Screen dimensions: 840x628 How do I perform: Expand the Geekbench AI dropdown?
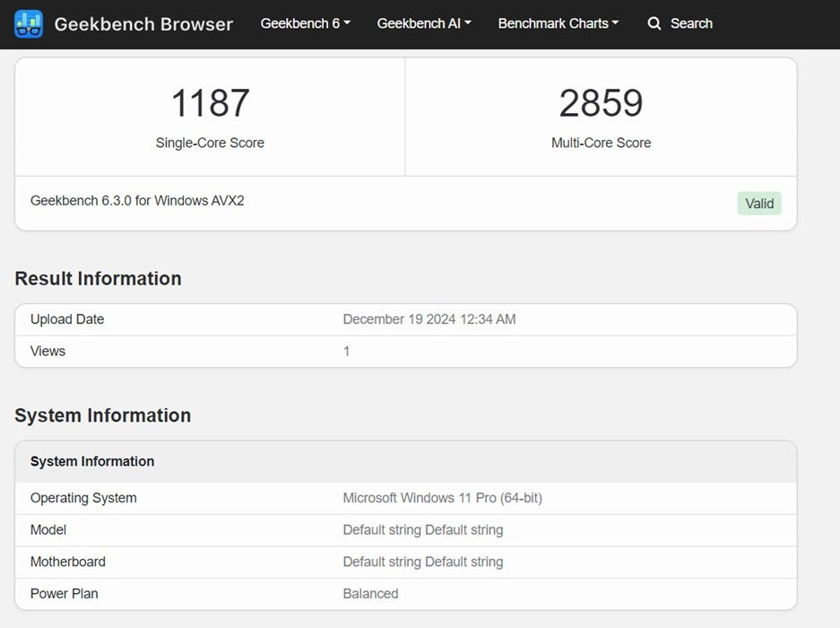pos(423,23)
